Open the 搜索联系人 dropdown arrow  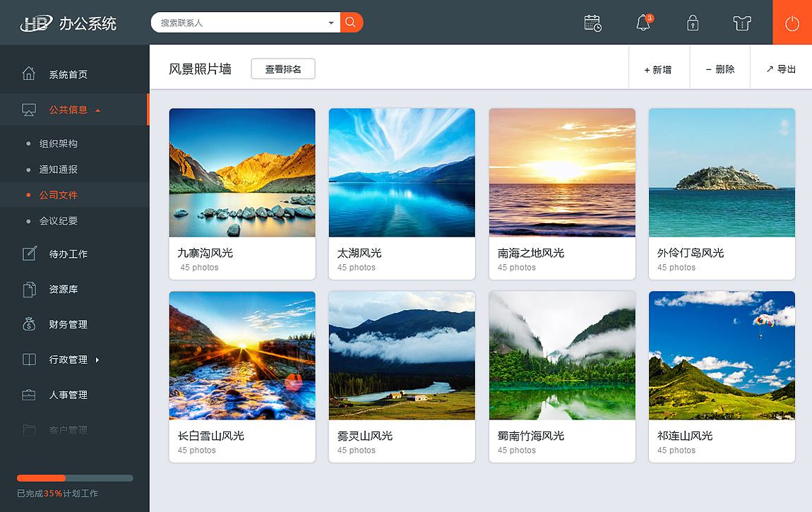point(330,22)
